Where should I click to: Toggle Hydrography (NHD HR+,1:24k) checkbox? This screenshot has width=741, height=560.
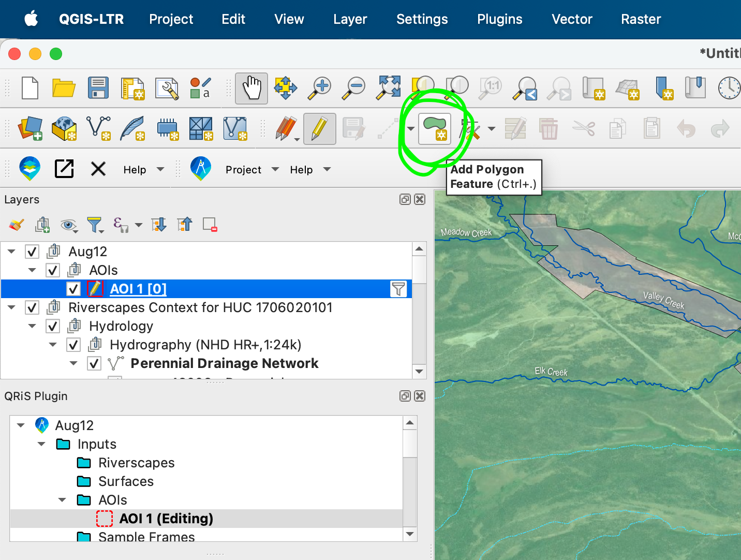coord(73,345)
